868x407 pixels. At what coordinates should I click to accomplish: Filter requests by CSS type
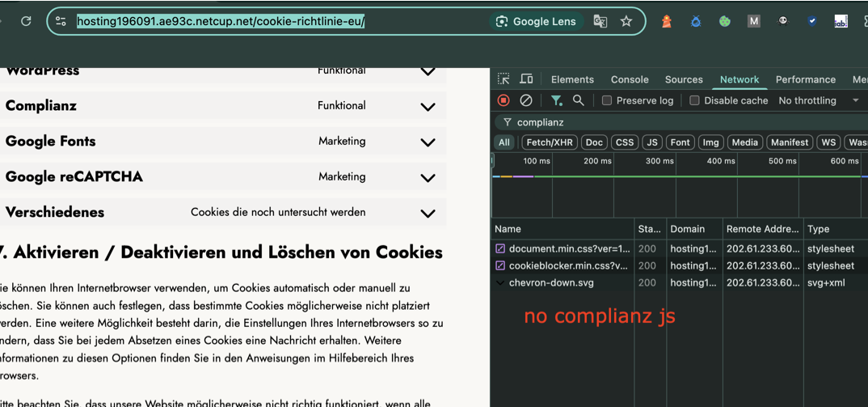[x=625, y=142]
